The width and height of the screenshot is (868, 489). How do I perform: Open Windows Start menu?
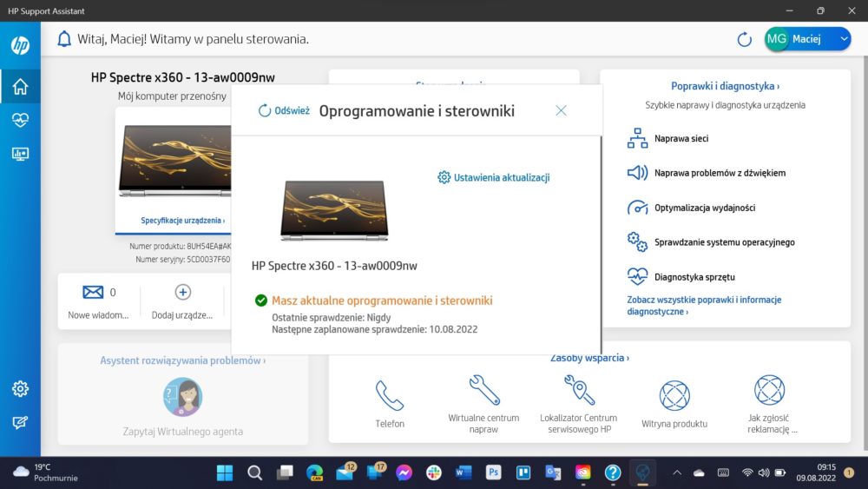225,473
